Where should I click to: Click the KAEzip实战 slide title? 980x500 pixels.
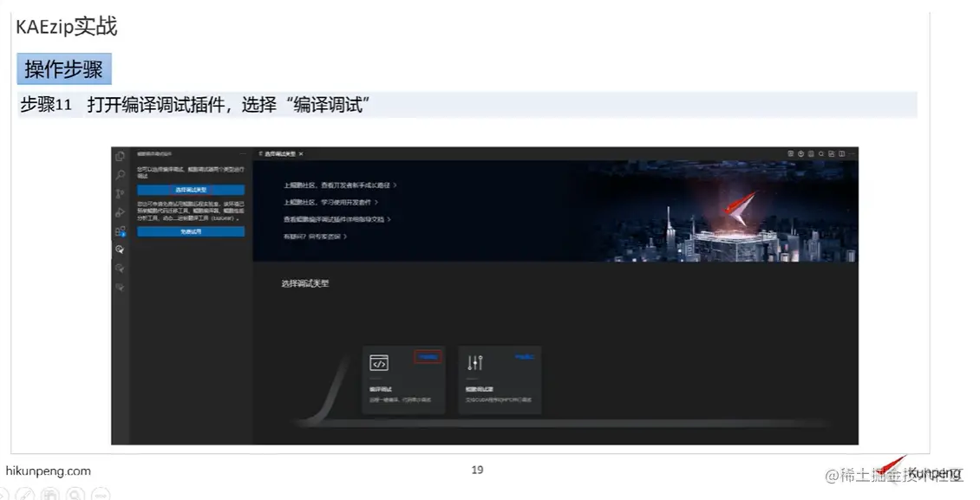click(66, 27)
